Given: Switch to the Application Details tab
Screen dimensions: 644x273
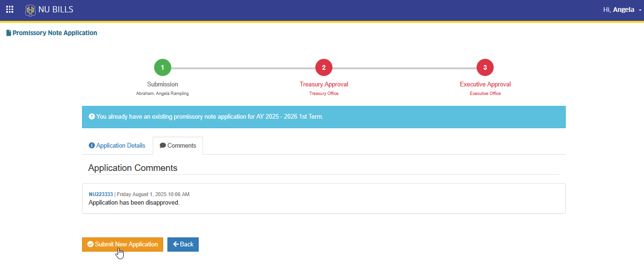Looking at the screenshot, I should pyautogui.click(x=117, y=146).
